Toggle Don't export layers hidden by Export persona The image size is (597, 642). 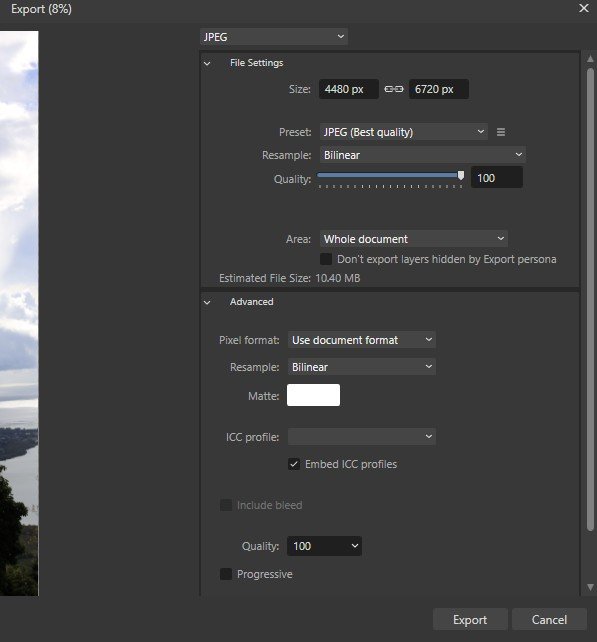tap(326, 259)
